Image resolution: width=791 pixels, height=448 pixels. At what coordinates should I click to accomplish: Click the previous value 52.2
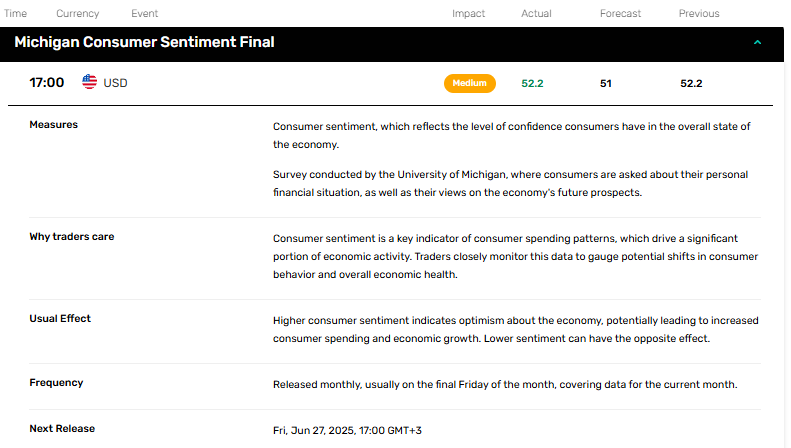[x=691, y=84]
